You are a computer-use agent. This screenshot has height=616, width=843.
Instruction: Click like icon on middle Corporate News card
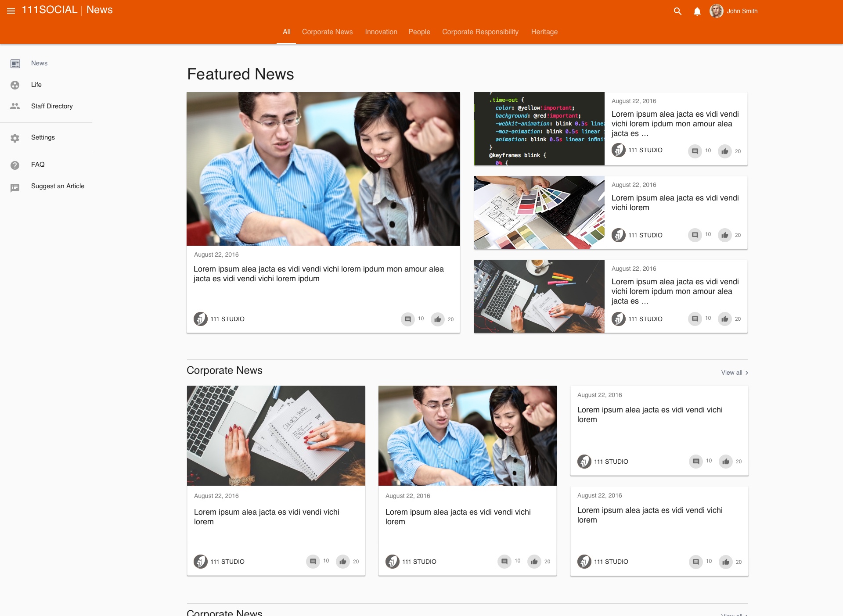pyautogui.click(x=534, y=561)
